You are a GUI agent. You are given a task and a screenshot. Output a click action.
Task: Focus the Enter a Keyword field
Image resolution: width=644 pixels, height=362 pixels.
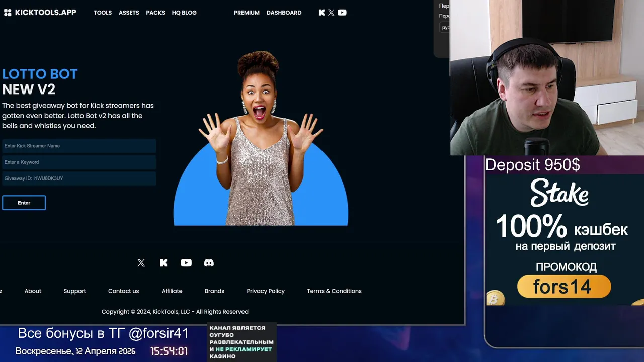(x=79, y=162)
